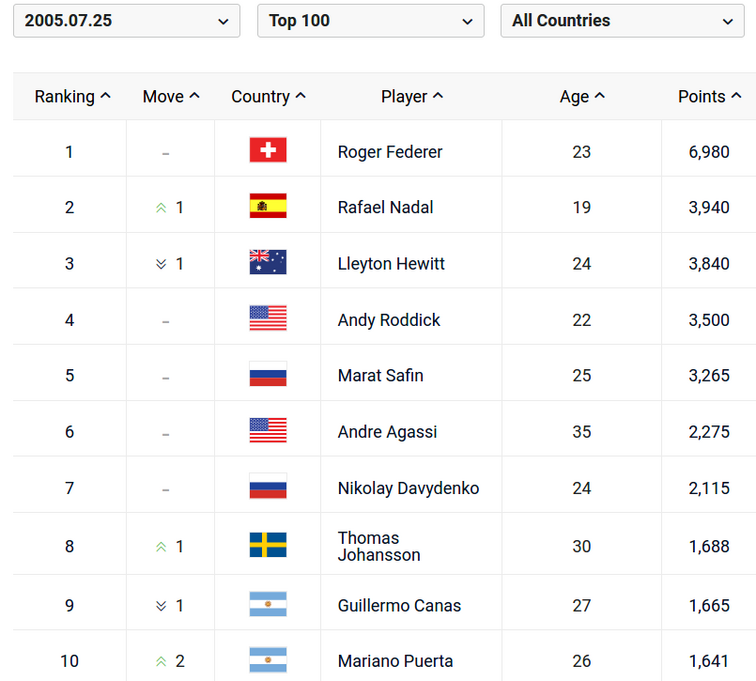The width and height of the screenshot is (756, 681).
Task: Click the Australian flag beside Lleyton Hewitt
Action: tap(268, 262)
